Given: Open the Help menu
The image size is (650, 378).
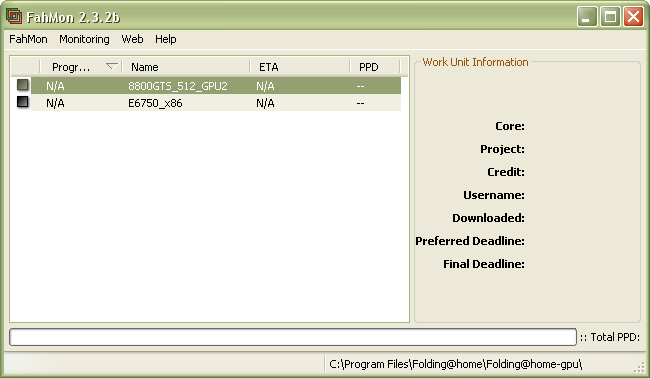Looking at the screenshot, I should tap(166, 39).
